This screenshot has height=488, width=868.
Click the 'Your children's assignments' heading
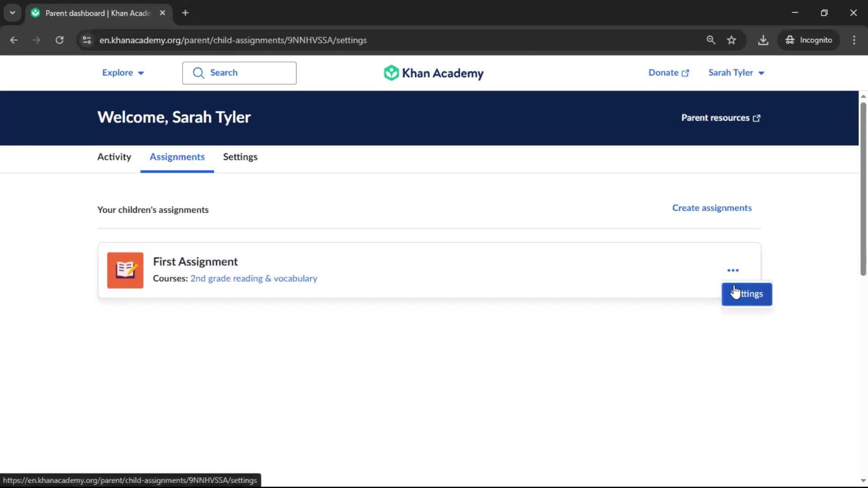click(x=153, y=210)
